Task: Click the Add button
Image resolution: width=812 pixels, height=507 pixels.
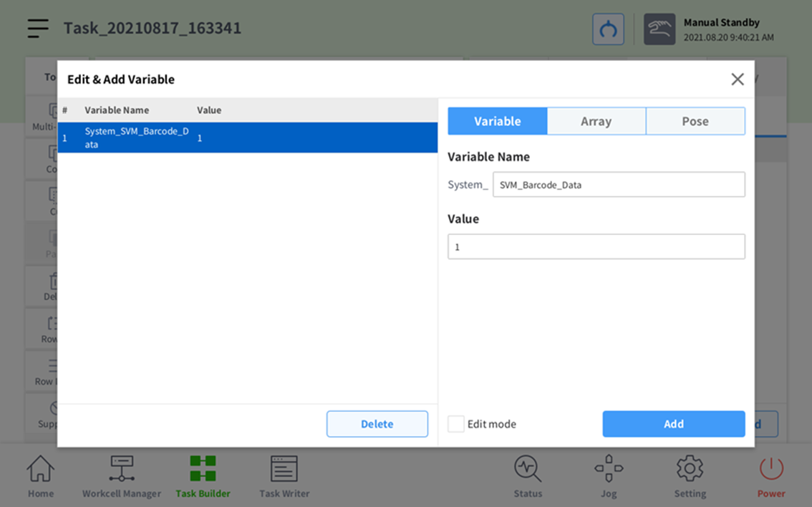Action: (x=673, y=424)
